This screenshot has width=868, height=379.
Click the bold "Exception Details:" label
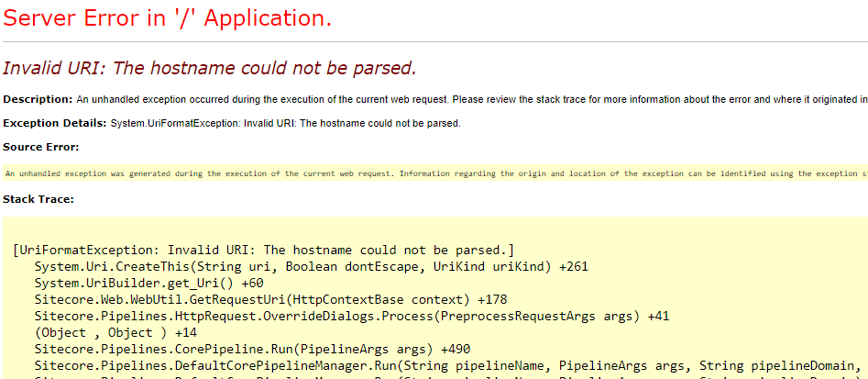click(x=55, y=124)
